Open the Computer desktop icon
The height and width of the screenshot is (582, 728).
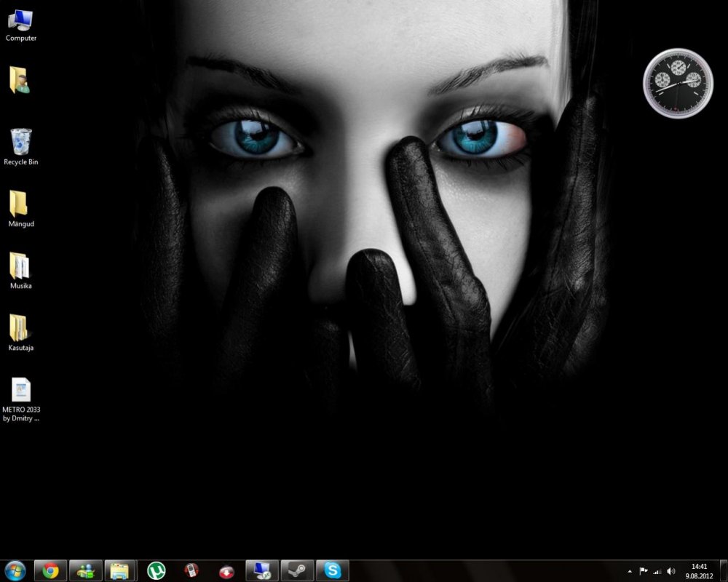[20, 20]
